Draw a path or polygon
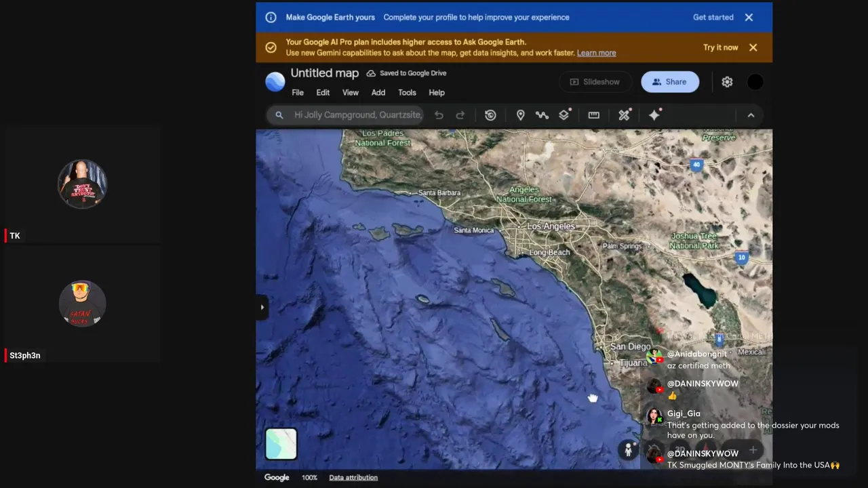 tap(542, 115)
